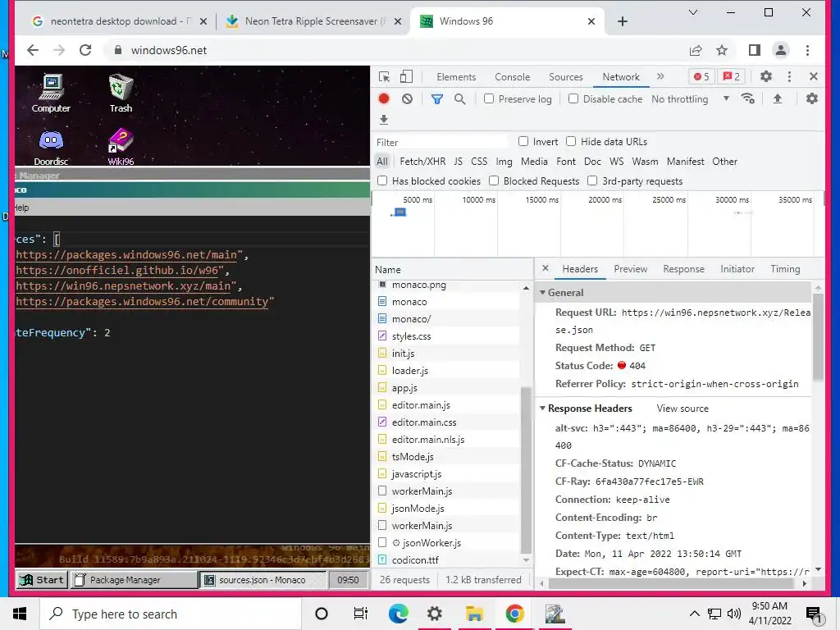Import HAR file upload arrow
The width and height of the screenshot is (840, 630).
tap(778, 98)
